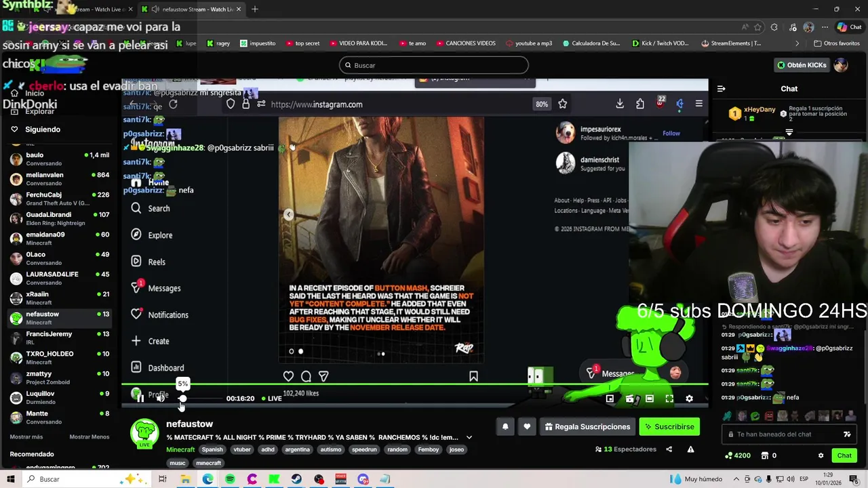Open a new browser tab
This screenshot has width=868, height=488.
(255, 9)
